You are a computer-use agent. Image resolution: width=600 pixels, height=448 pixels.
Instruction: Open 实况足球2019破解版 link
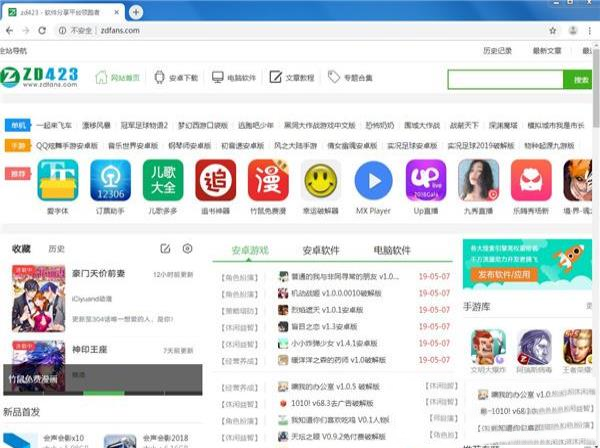481,145
